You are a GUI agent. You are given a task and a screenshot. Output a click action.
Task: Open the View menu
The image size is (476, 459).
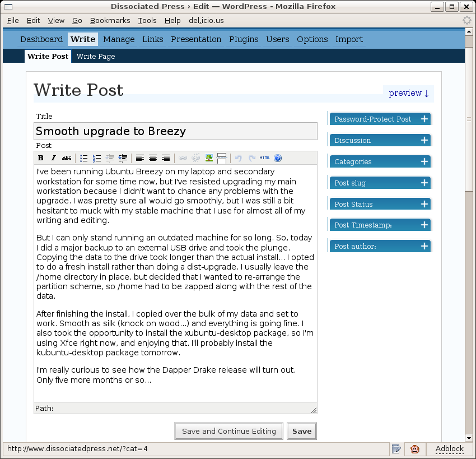[x=56, y=20]
